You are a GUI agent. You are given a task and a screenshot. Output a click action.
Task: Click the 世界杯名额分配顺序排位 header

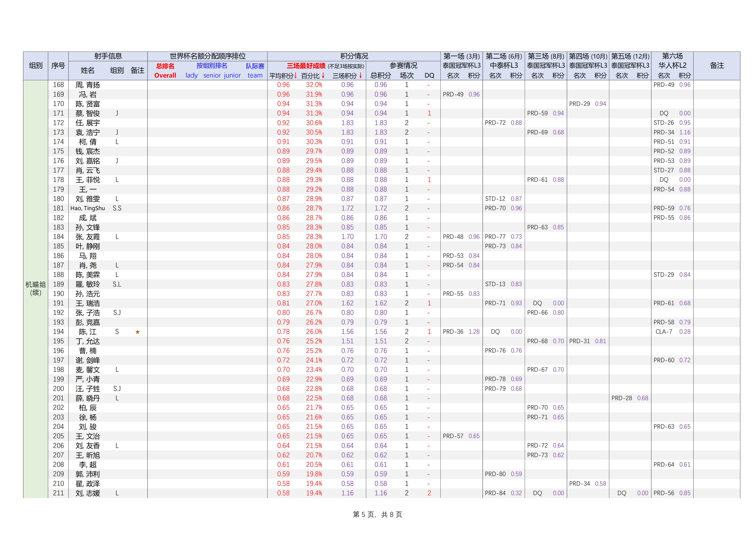207,56
